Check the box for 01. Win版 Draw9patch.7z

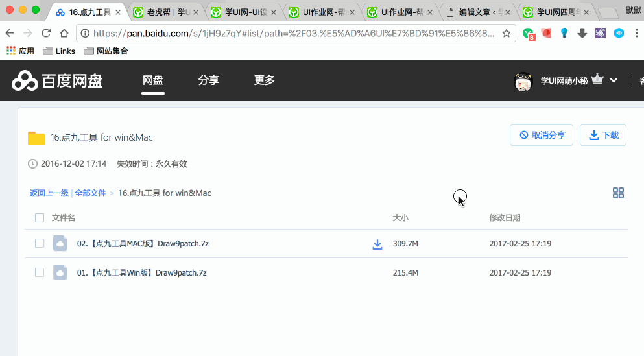point(40,272)
